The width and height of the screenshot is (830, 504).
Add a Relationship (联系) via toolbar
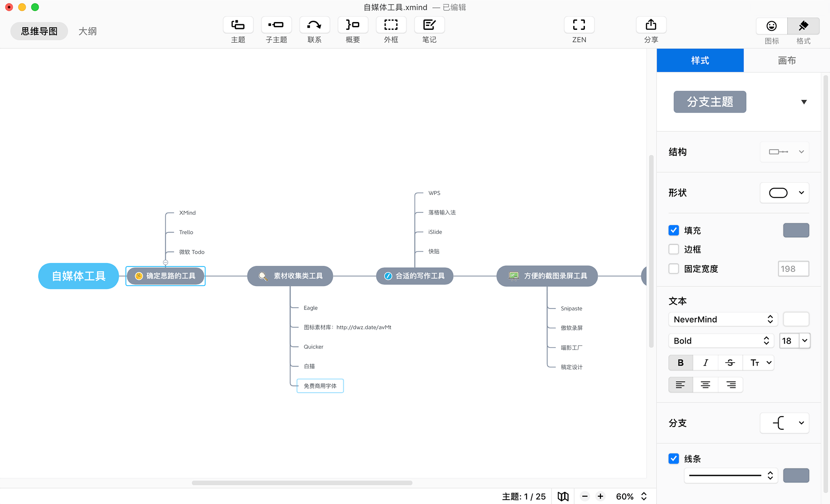click(314, 25)
